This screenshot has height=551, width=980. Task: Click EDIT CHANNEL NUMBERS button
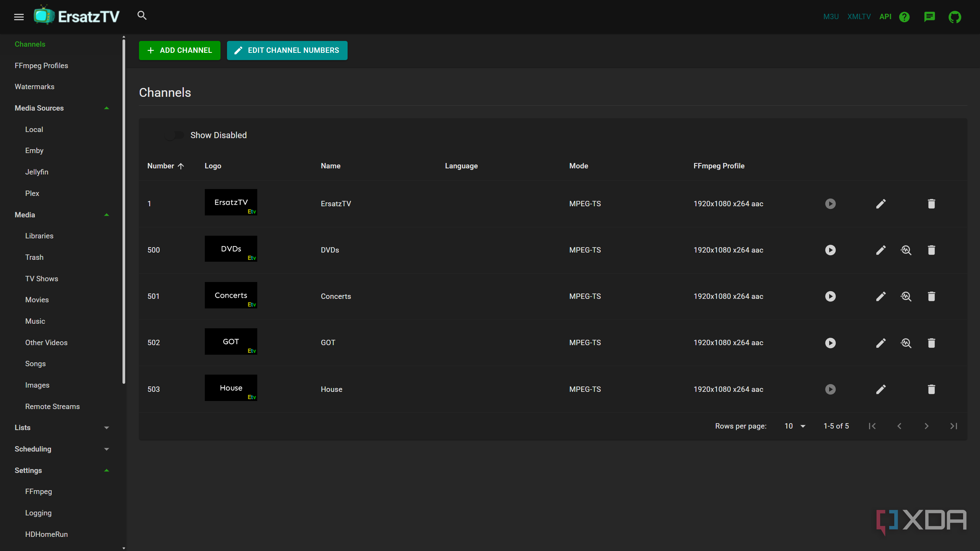(x=287, y=51)
